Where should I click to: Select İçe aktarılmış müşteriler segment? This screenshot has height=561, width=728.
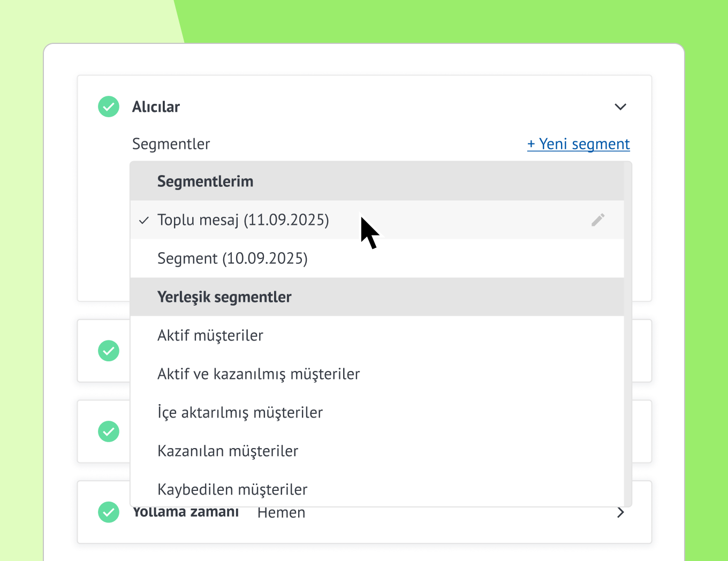240,413
